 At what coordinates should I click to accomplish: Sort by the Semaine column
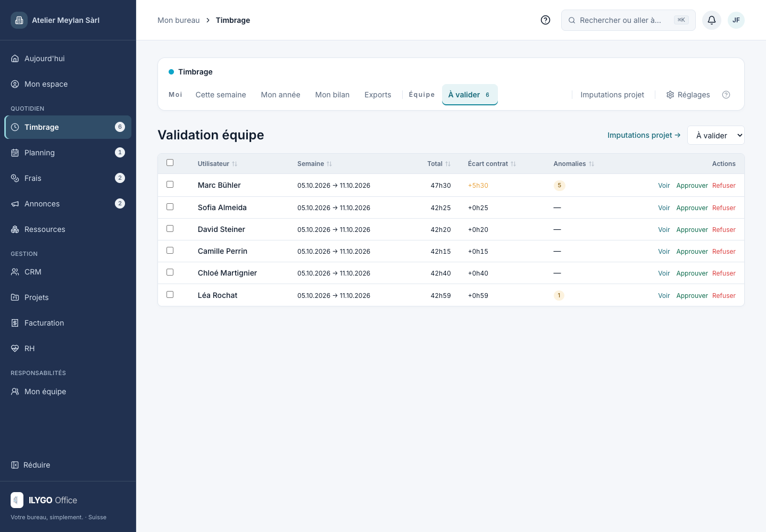point(315,164)
